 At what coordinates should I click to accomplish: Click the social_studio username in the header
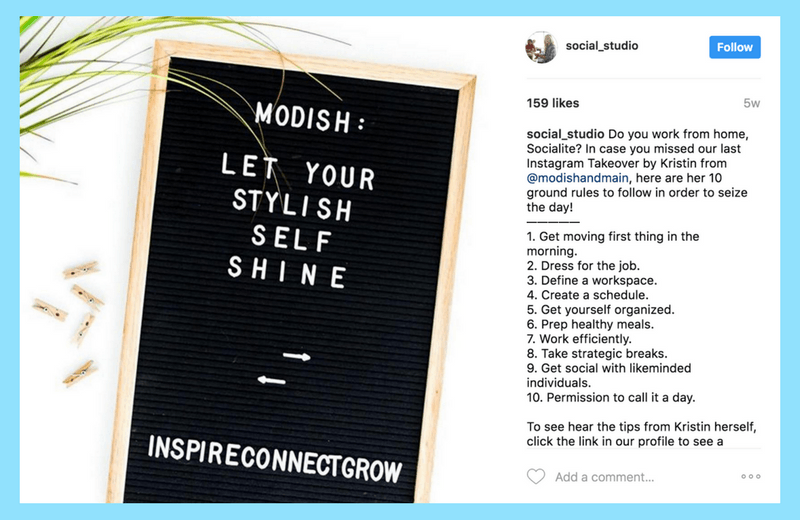click(602, 46)
